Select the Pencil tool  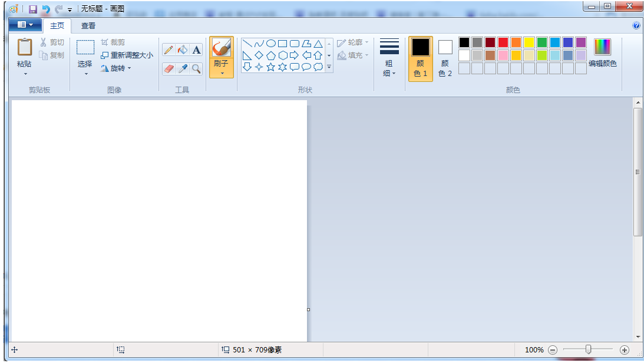pyautogui.click(x=169, y=50)
